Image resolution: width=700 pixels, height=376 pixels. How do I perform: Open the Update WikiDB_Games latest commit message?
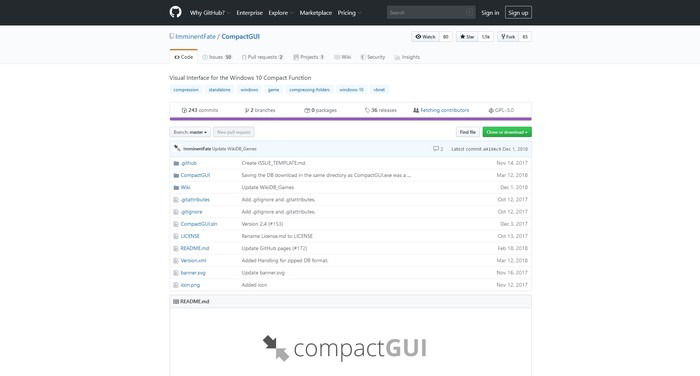pyautogui.click(x=234, y=149)
